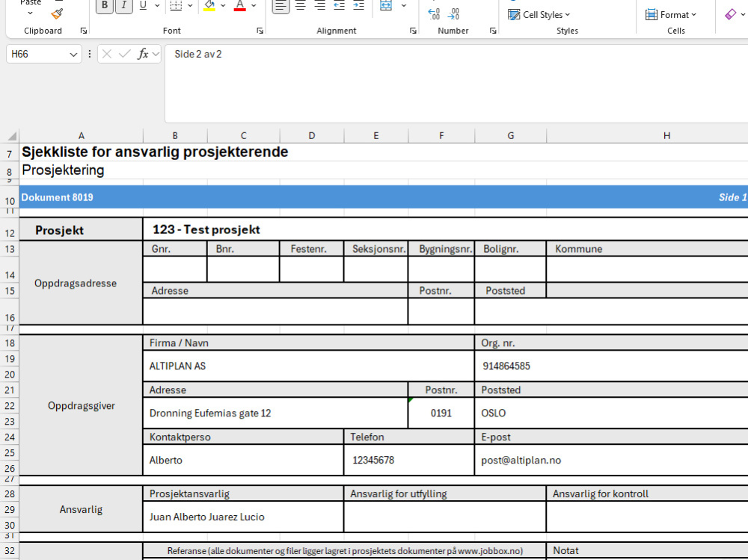Click 'Prosjektering' subtitle cell

pos(63,170)
